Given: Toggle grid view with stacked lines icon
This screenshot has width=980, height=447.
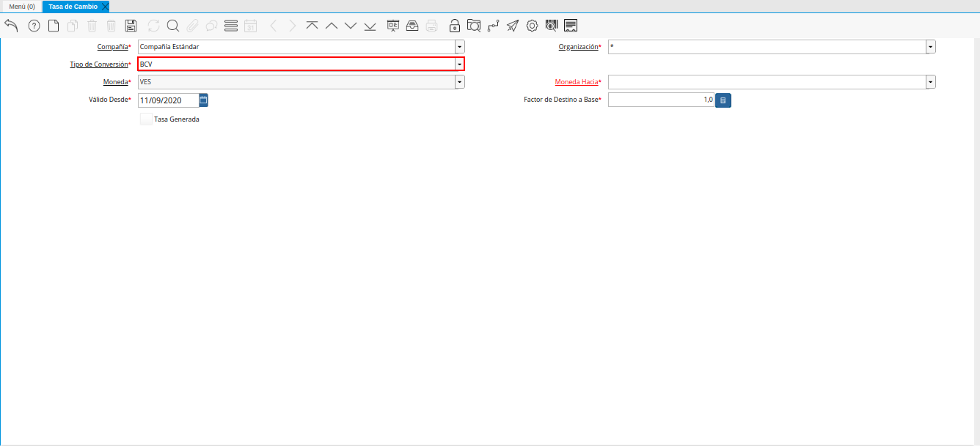Looking at the screenshot, I should tap(231, 26).
